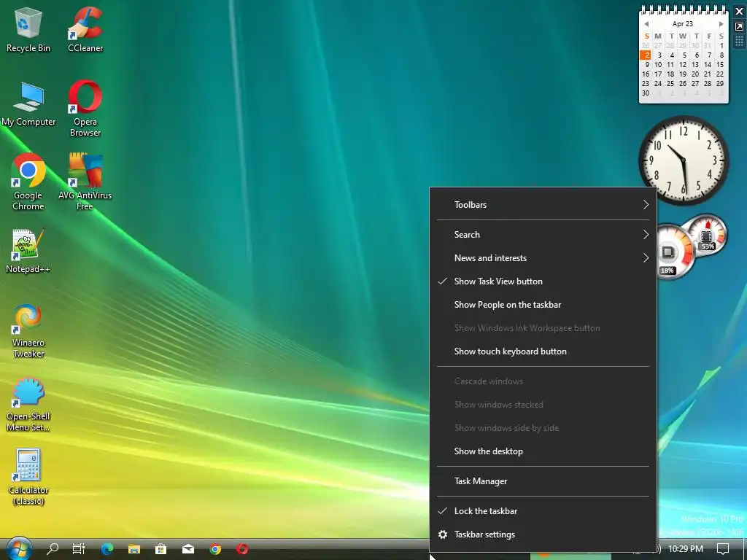Open Opera Browser desktop shortcut

coord(85,109)
